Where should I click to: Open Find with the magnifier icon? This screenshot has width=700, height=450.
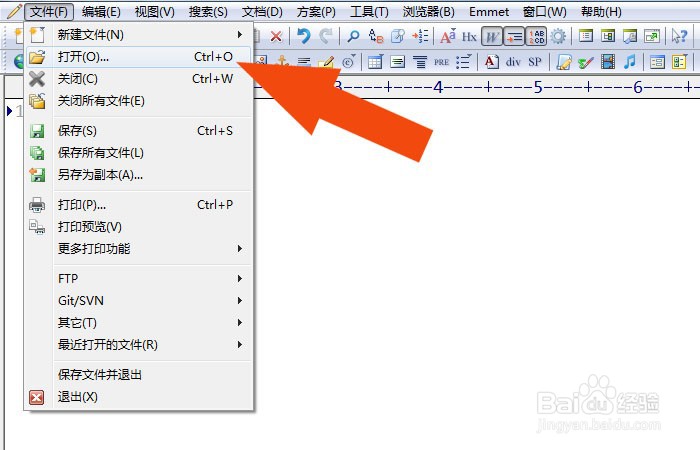click(354, 36)
